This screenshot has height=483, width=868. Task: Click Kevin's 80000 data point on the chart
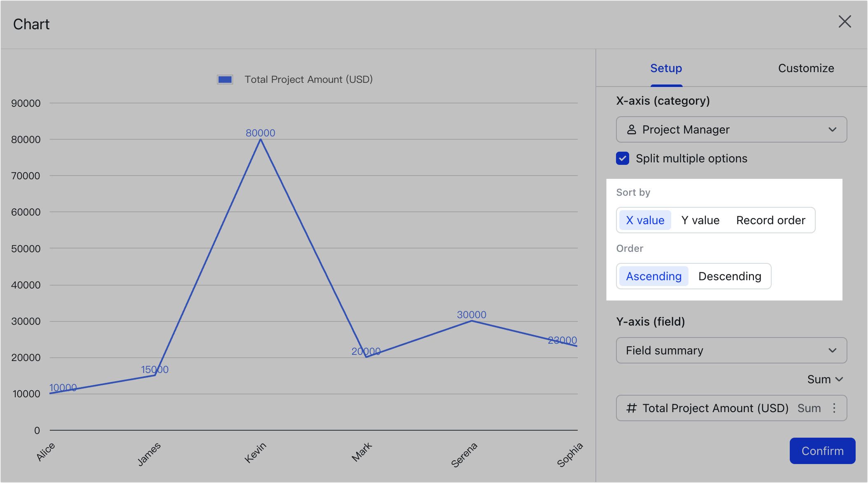point(260,139)
